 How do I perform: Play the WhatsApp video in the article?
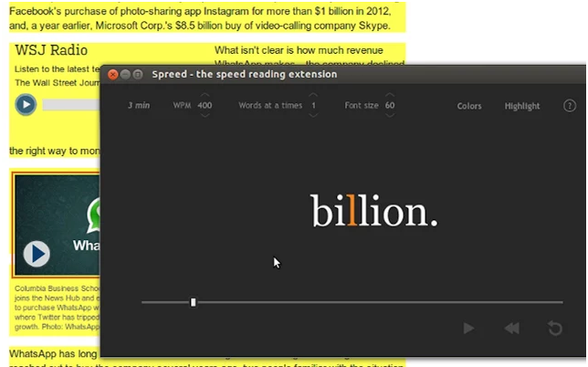coord(37,254)
